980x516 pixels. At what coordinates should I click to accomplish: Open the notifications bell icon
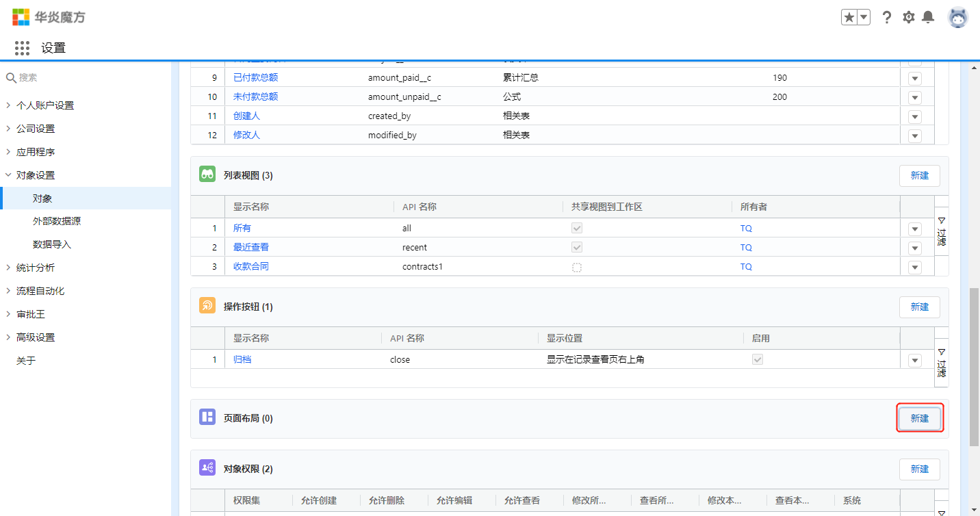coord(928,17)
